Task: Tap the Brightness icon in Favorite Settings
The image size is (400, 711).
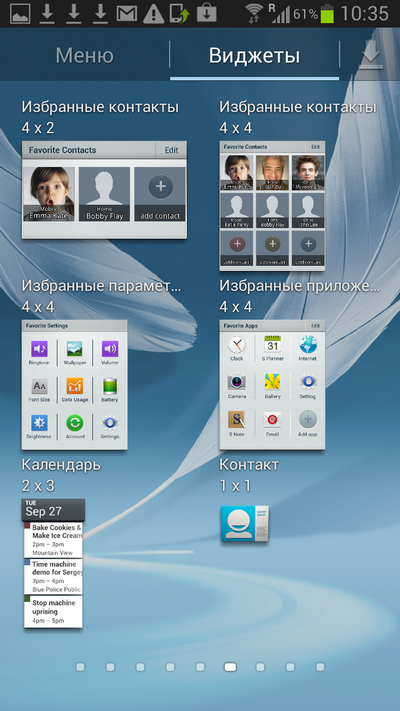Action: [x=39, y=423]
